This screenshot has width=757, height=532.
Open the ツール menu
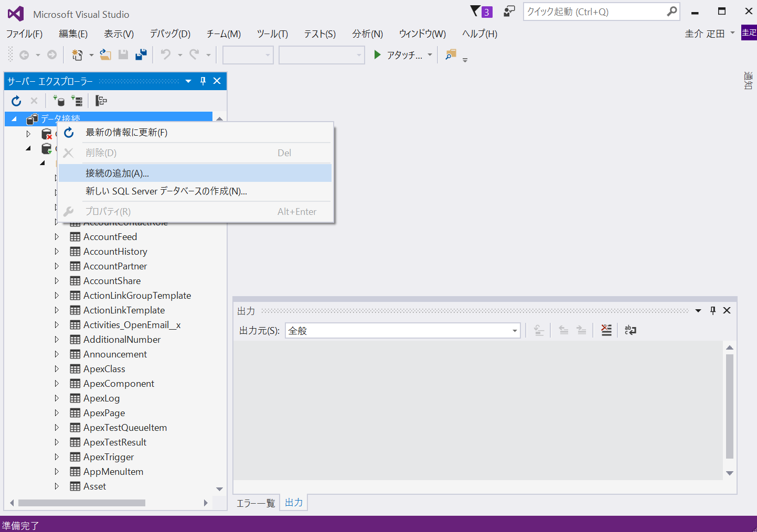(x=272, y=34)
